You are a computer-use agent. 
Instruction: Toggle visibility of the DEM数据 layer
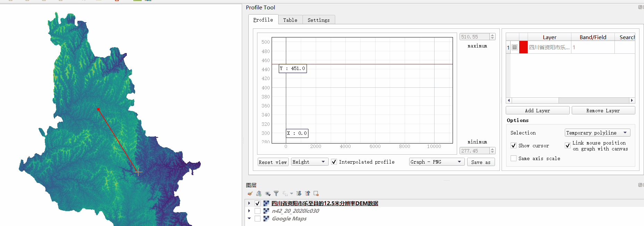click(x=257, y=203)
